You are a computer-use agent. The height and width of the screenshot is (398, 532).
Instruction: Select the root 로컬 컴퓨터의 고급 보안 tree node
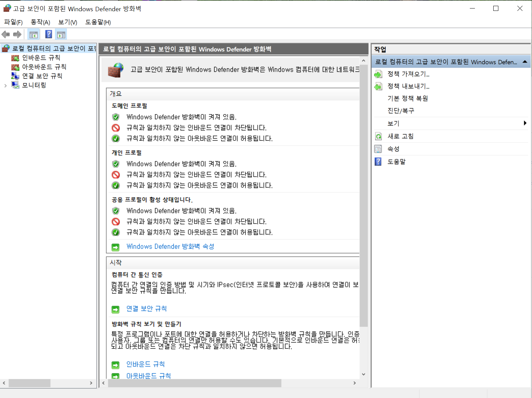54,49
